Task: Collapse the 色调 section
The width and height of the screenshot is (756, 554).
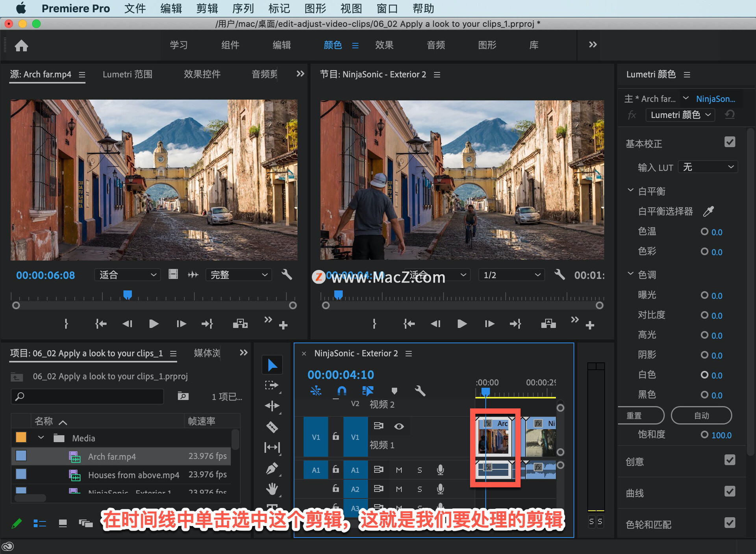Action: point(630,274)
